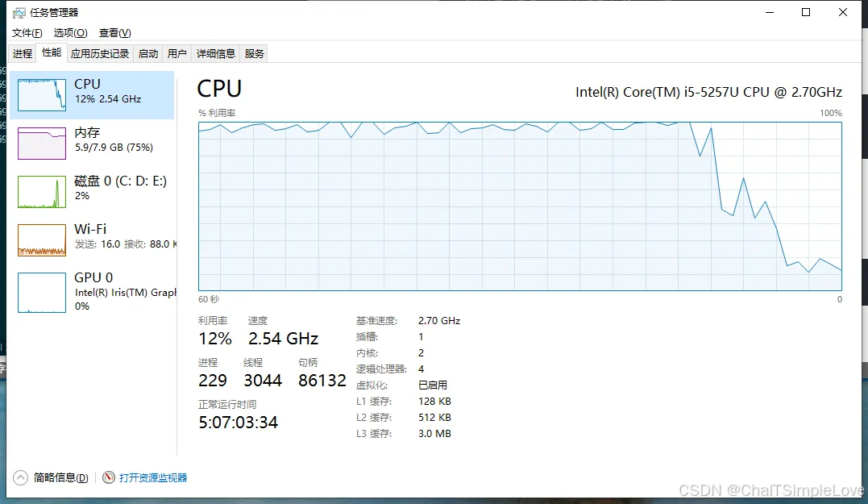Screen dimensions: 868x504
Task: Click the Resource Monitor icon at bottom
Action: pyautogui.click(x=109, y=478)
